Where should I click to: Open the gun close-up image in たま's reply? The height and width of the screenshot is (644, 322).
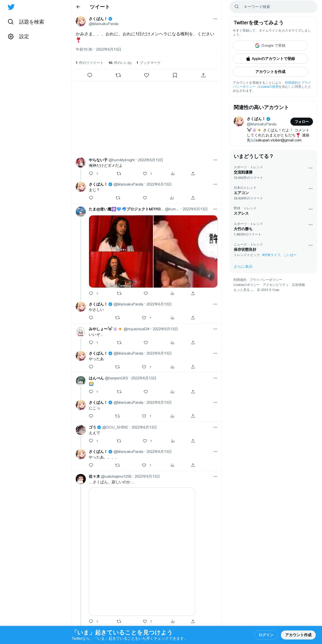coord(185,252)
